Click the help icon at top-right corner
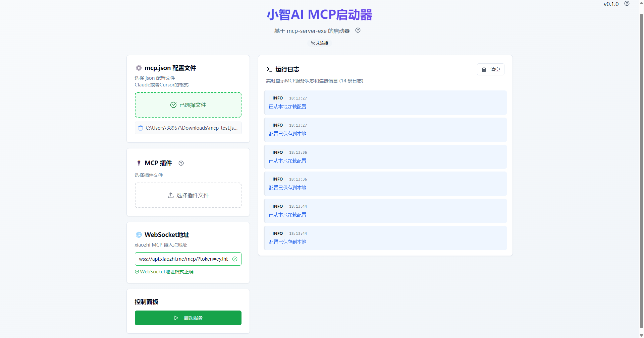 [x=627, y=4]
